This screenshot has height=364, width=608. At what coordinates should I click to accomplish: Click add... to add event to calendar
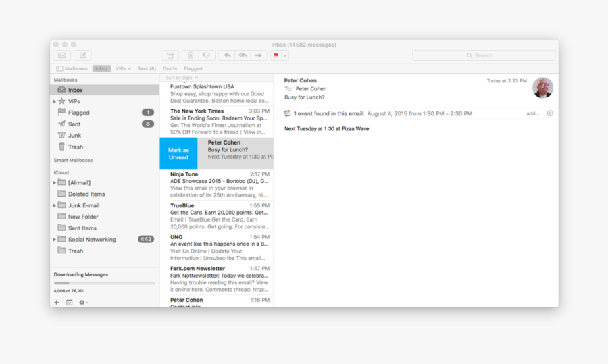532,113
